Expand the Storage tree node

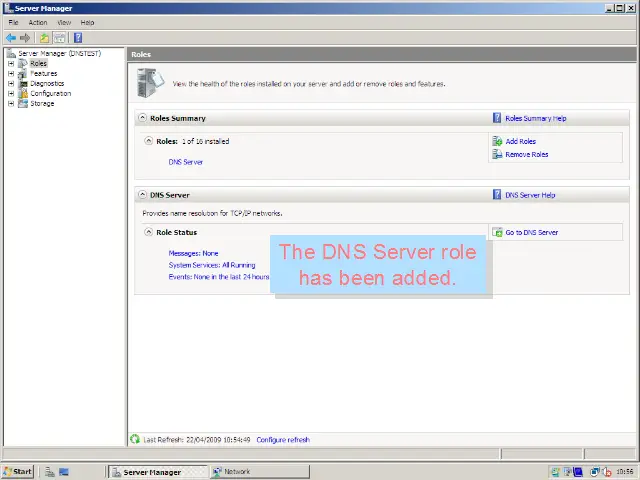11,103
